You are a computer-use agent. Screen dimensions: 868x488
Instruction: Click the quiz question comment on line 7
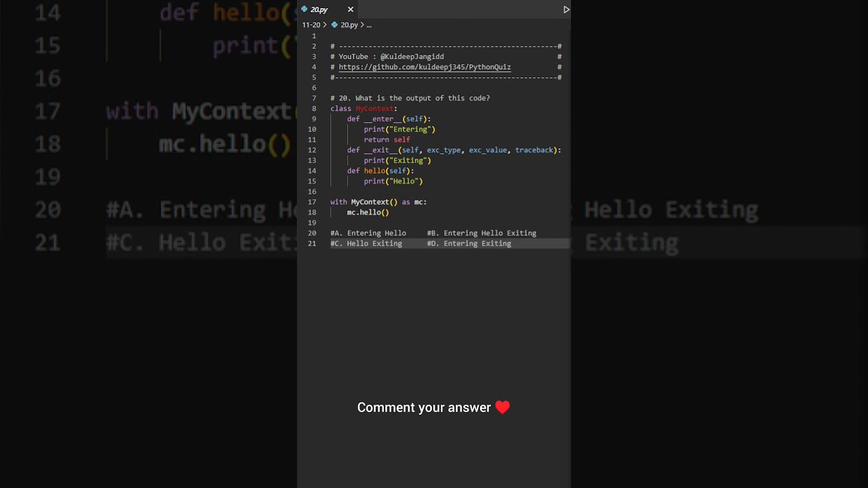[x=410, y=98]
